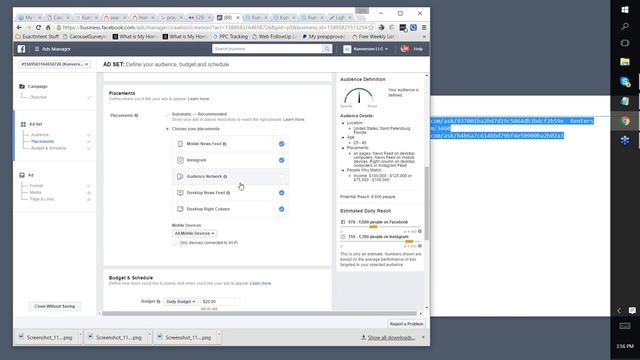Open the Windows action center icon
The height and width of the screenshot is (360, 640).
pyautogui.click(x=632, y=311)
